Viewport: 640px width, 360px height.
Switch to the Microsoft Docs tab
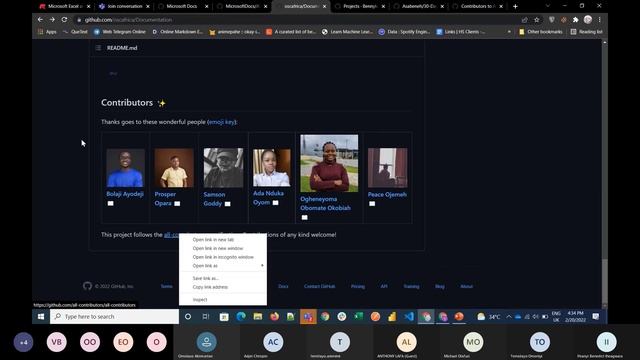click(182, 6)
